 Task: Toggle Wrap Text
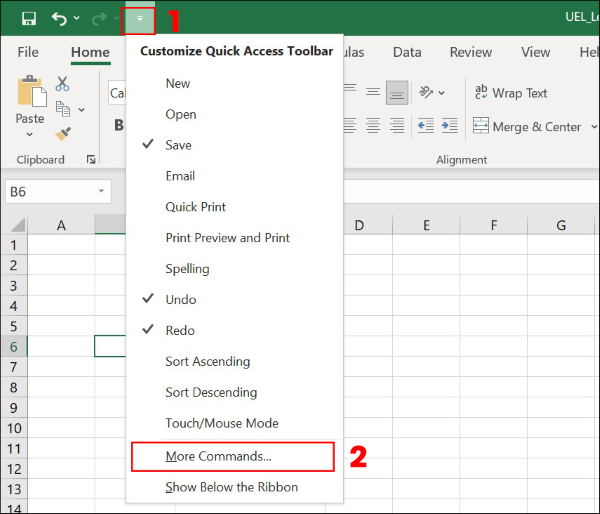511,93
